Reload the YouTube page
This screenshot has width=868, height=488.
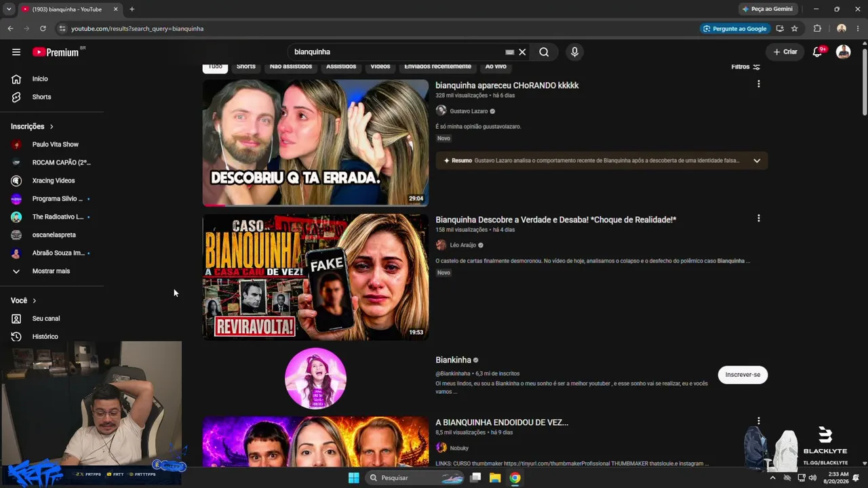point(43,28)
